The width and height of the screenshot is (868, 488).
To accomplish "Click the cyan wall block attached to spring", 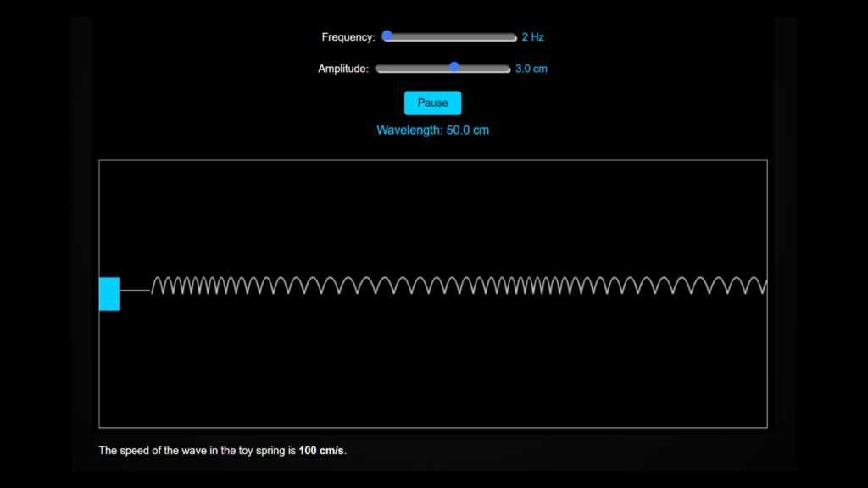I will pyautogui.click(x=110, y=294).
